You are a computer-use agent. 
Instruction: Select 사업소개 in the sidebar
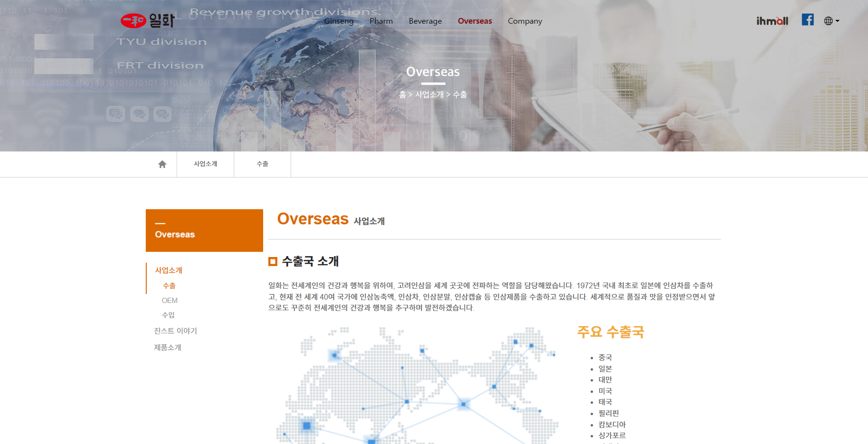[x=168, y=270]
